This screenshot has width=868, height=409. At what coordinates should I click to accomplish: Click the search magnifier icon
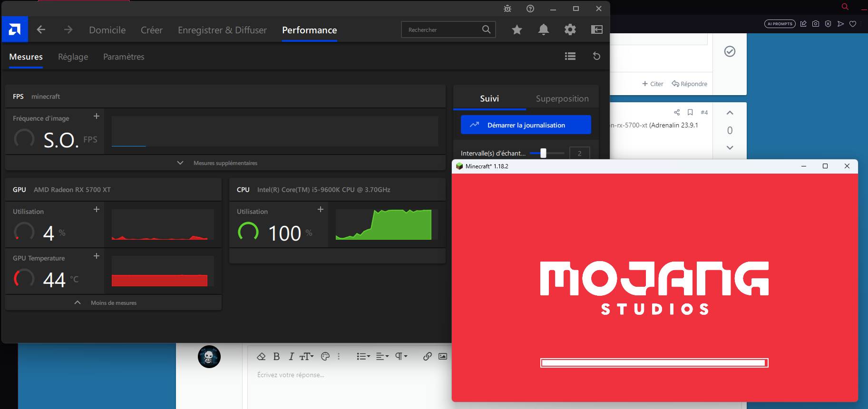point(486,29)
